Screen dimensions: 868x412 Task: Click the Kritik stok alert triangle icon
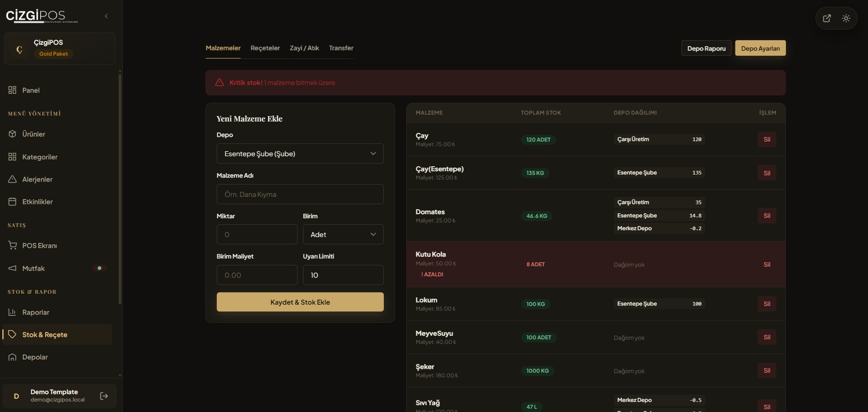coord(220,82)
